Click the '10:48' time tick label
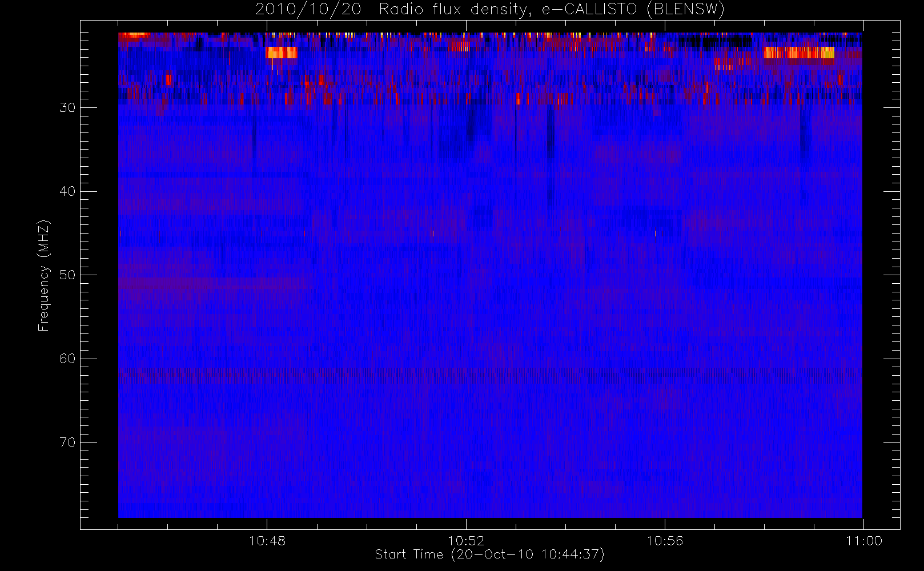This screenshot has height=571, width=924. click(x=267, y=541)
